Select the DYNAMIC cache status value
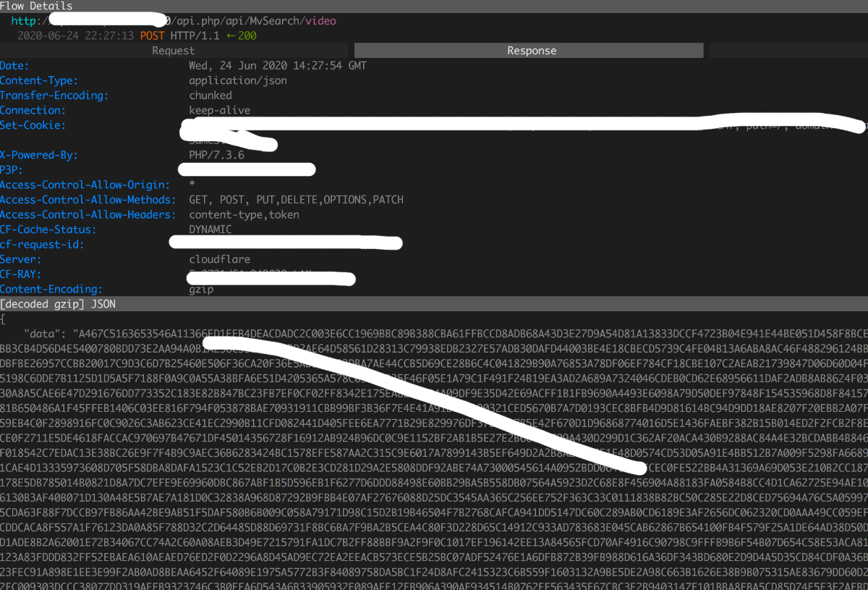The width and height of the screenshot is (868, 590). point(210,229)
